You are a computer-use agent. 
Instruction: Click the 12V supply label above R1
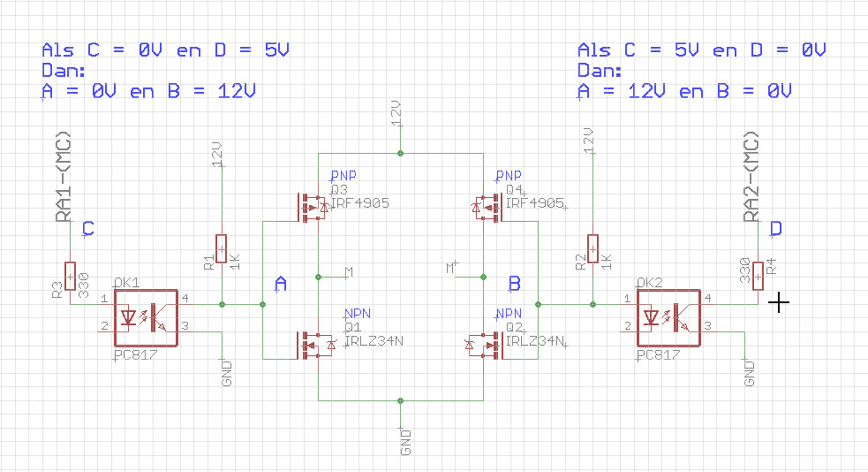click(x=217, y=154)
